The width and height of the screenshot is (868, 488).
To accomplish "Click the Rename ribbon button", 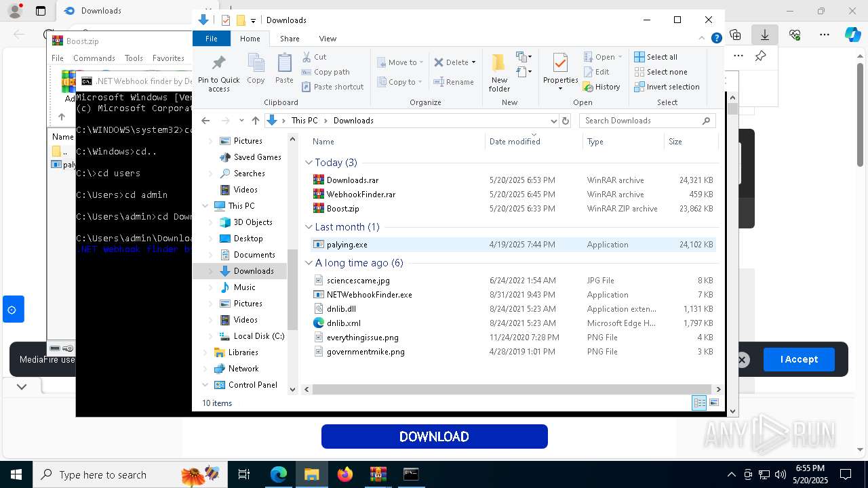I will [454, 82].
